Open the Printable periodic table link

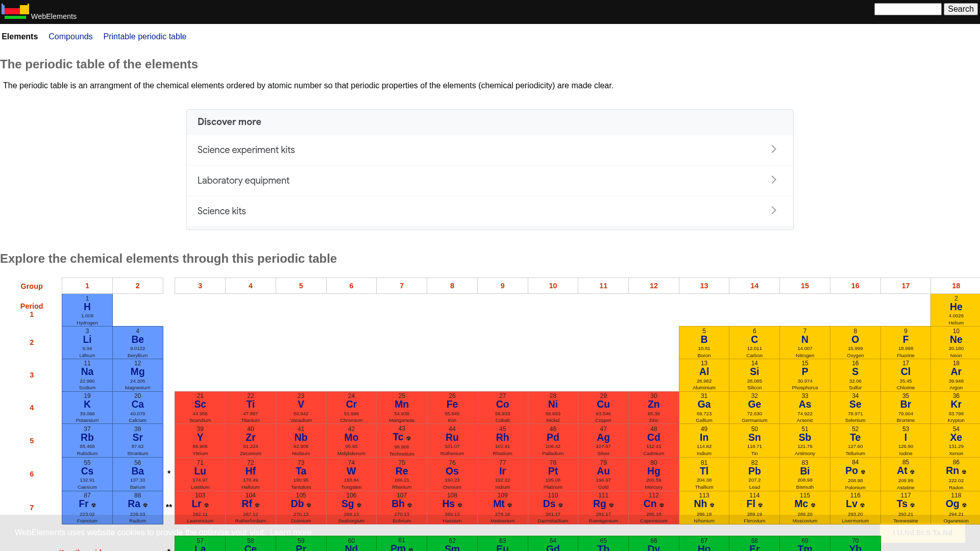pyautogui.click(x=144, y=36)
